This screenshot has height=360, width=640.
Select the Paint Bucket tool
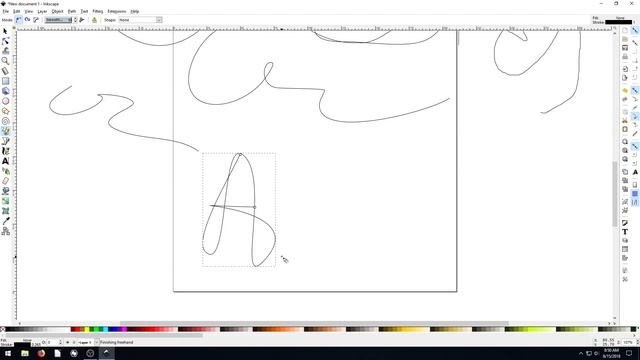tap(5, 191)
